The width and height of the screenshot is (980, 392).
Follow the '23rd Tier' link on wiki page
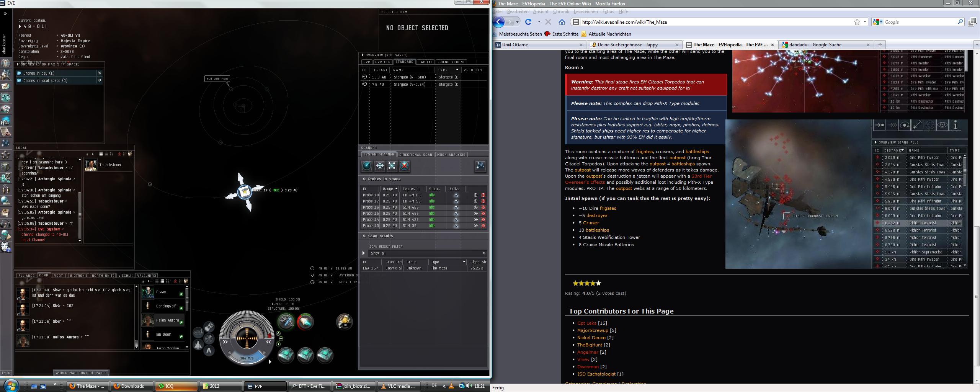(702, 176)
